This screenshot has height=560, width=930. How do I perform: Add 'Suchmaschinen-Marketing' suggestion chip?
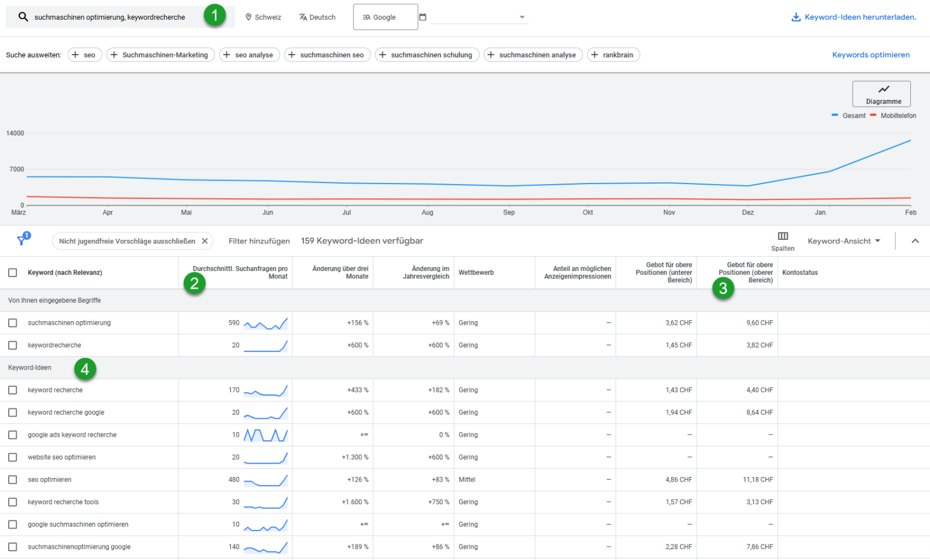coord(161,55)
